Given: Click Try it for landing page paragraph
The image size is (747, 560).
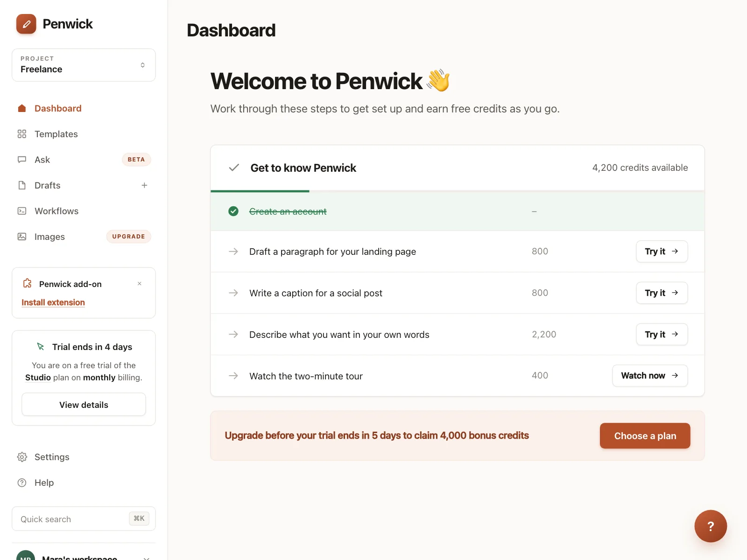Looking at the screenshot, I should (x=662, y=252).
